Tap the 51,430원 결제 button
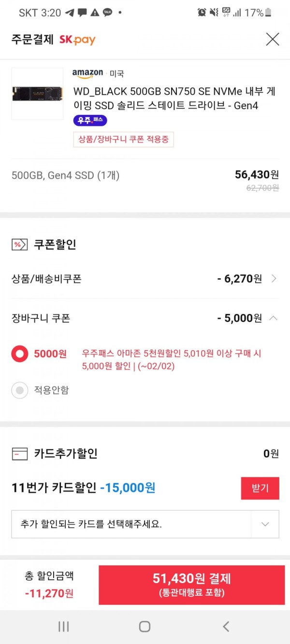The width and height of the screenshot is (290, 644). click(192, 585)
